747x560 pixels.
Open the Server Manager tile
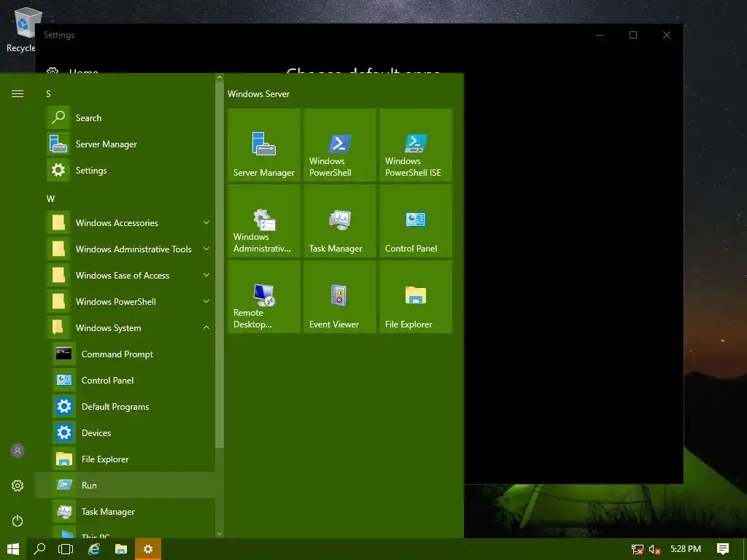(263, 145)
